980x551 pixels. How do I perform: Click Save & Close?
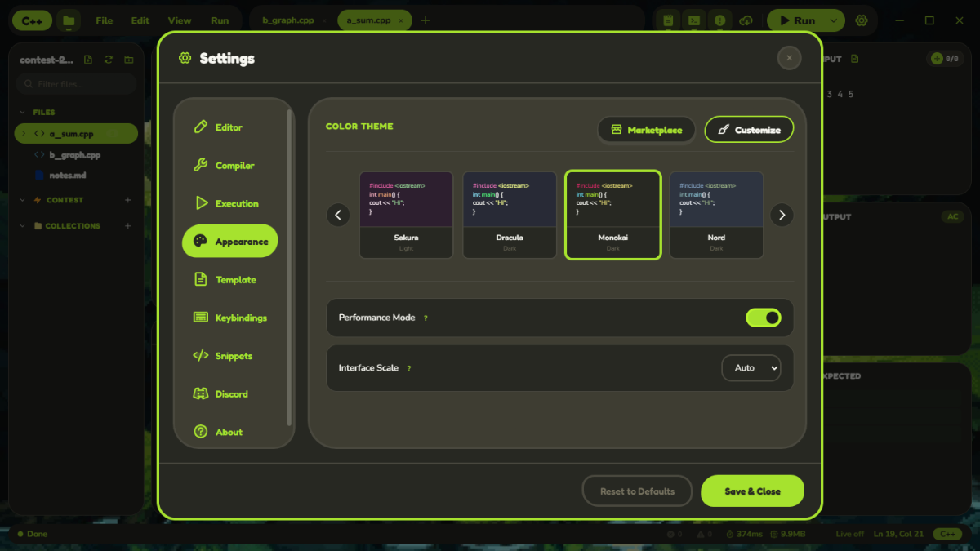click(752, 491)
